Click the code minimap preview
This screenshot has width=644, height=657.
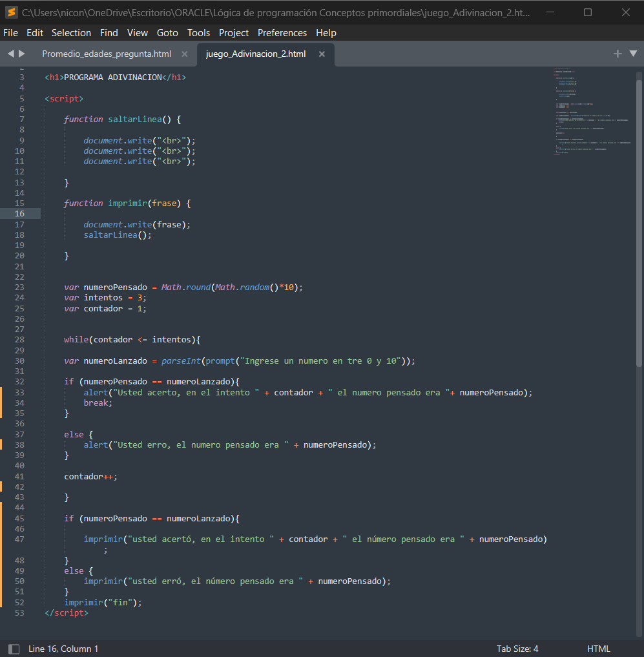point(593,111)
